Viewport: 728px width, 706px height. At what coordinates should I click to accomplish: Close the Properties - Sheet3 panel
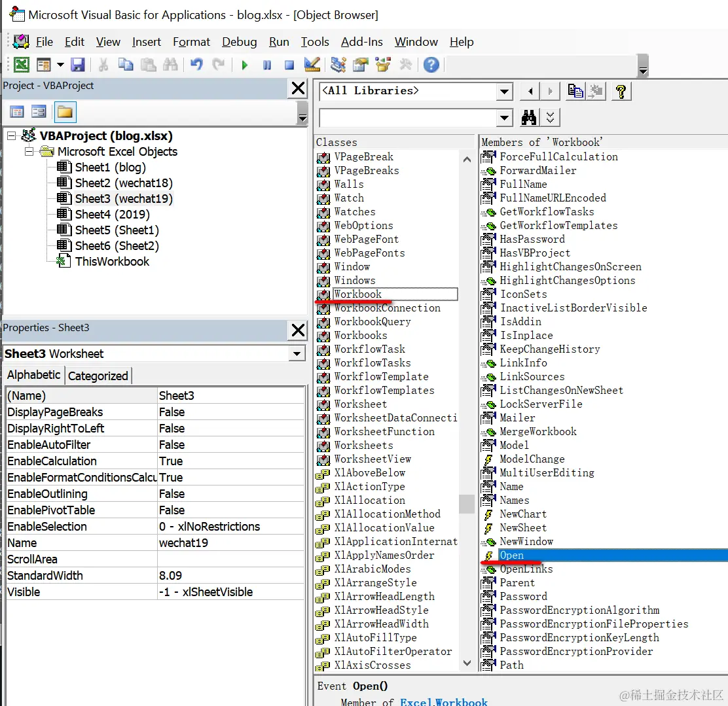pyautogui.click(x=298, y=330)
